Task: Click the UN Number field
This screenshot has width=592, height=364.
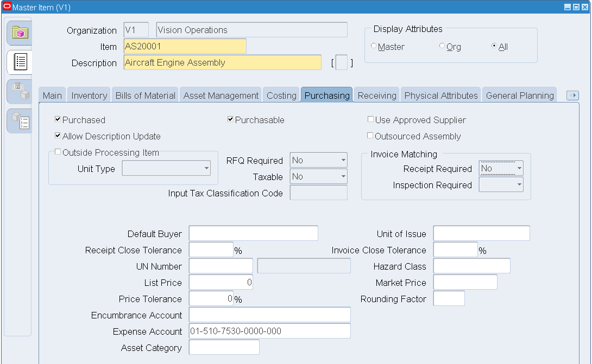Action: [x=221, y=266]
